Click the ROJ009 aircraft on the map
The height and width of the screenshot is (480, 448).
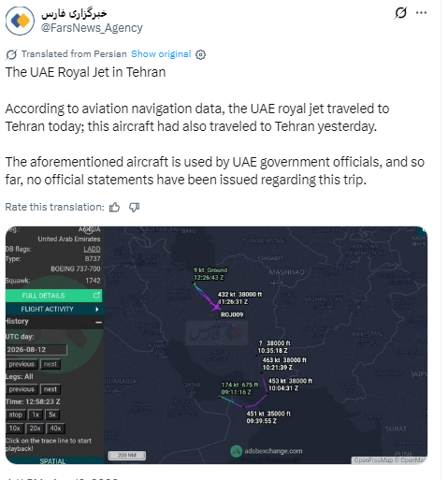point(216,307)
